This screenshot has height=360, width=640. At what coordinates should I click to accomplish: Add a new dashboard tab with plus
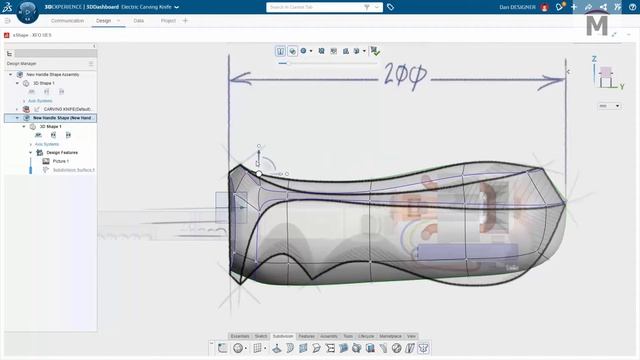[x=185, y=20]
